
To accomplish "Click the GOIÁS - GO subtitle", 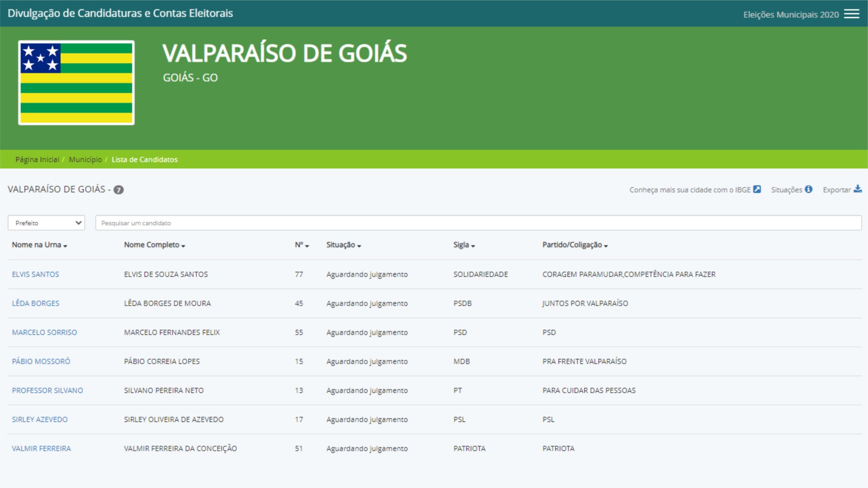I will pos(190,78).
